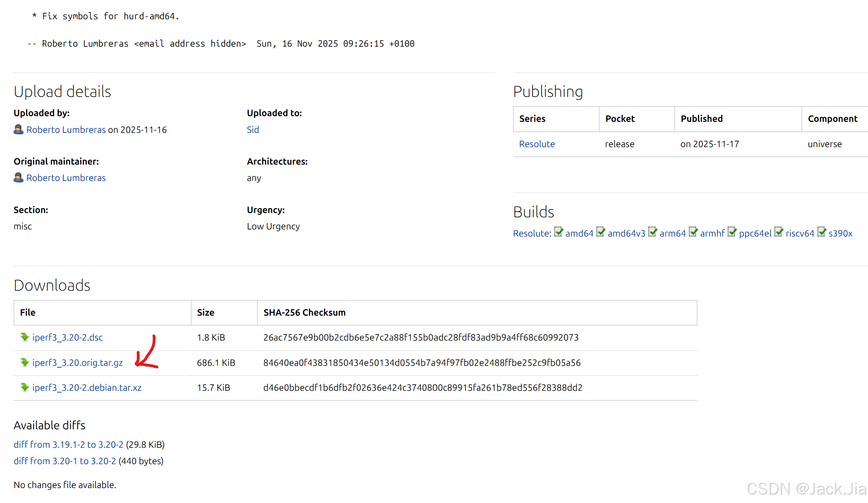Click build success checkmark for amd64
This screenshot has height=503, width=868.
point(558,232)
